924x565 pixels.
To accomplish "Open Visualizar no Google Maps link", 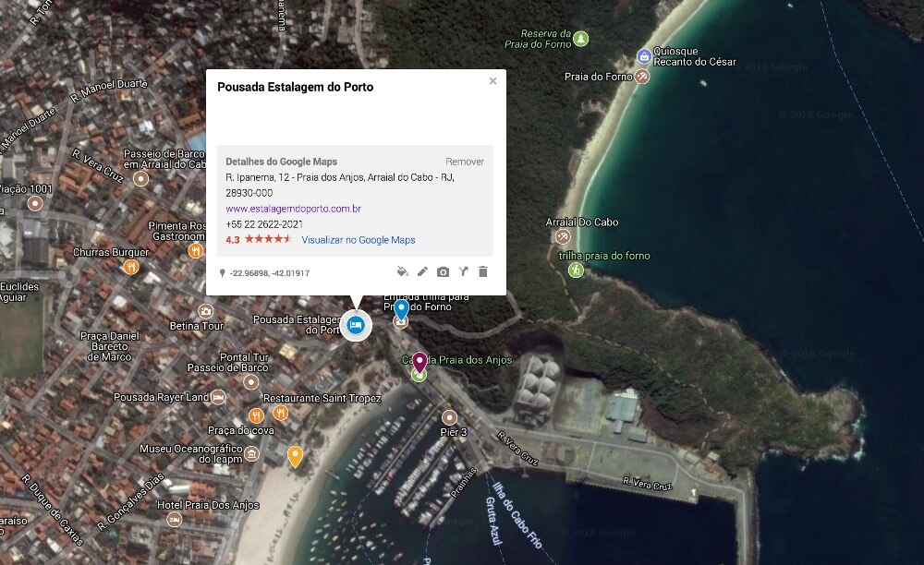I will [x=359, y=240].
